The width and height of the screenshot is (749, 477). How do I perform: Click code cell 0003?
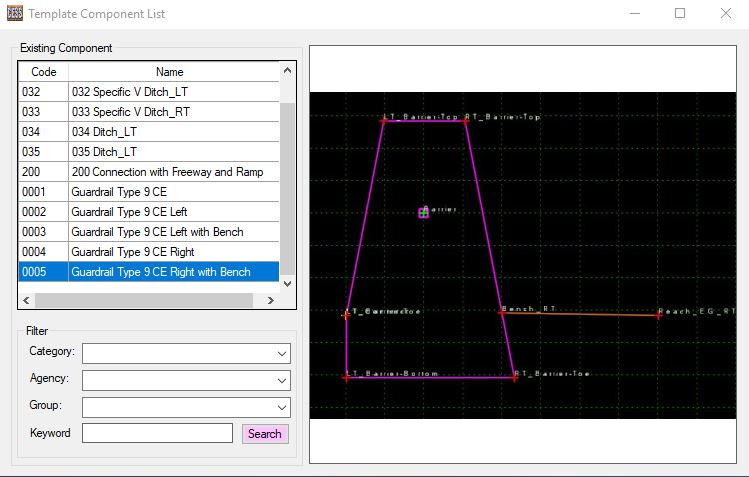pyautogui.click(x=43, y=232)
